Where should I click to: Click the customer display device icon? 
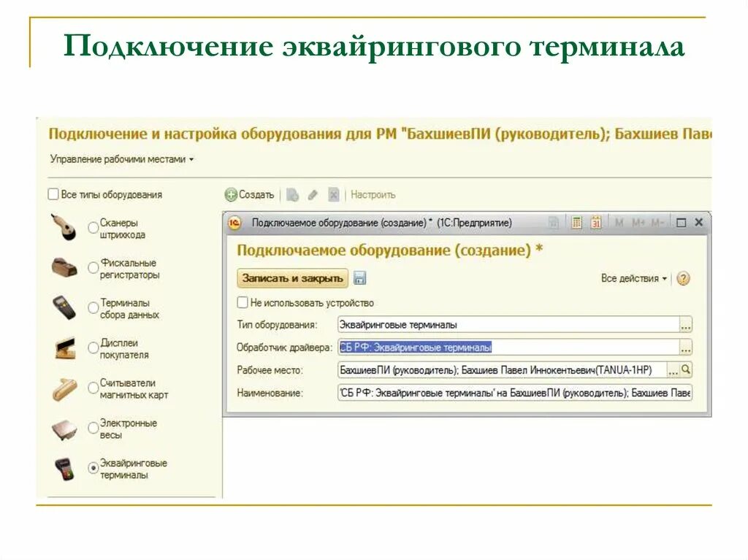click(65, 348)
